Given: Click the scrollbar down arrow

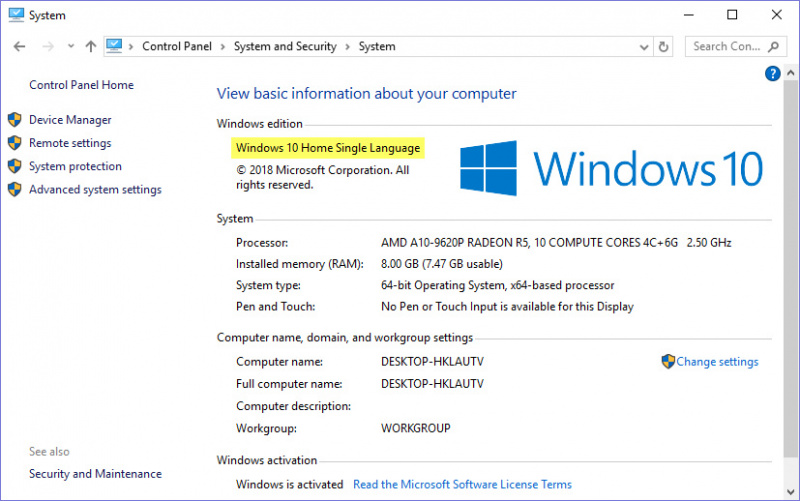Looking at the screenshot, I should coord(790,492).
